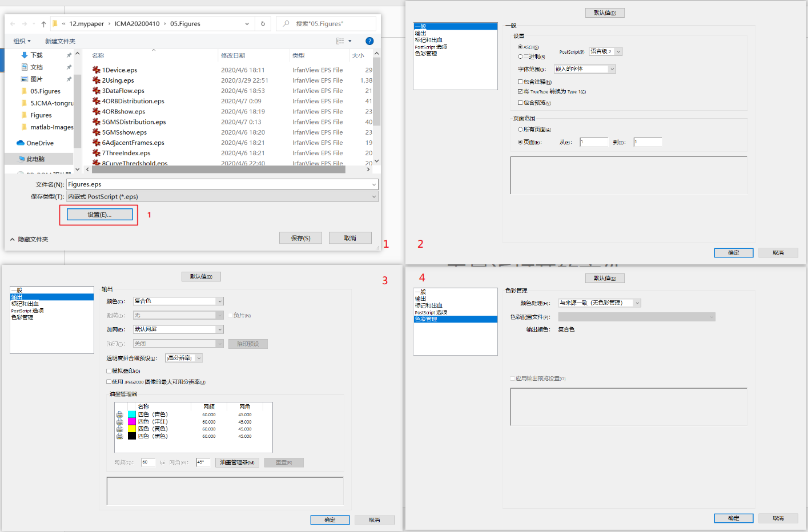Select 一般 in the 色彩管理 panel list

(455, 292)
